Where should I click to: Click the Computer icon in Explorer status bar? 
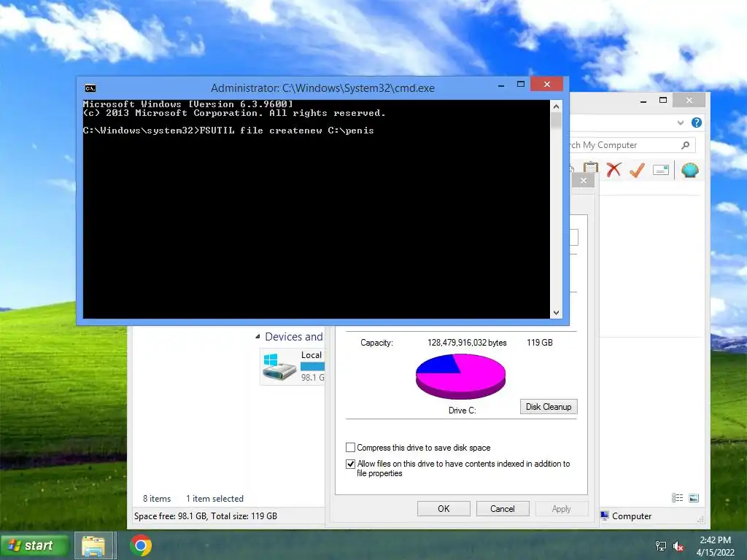click(x=605, y=516)
